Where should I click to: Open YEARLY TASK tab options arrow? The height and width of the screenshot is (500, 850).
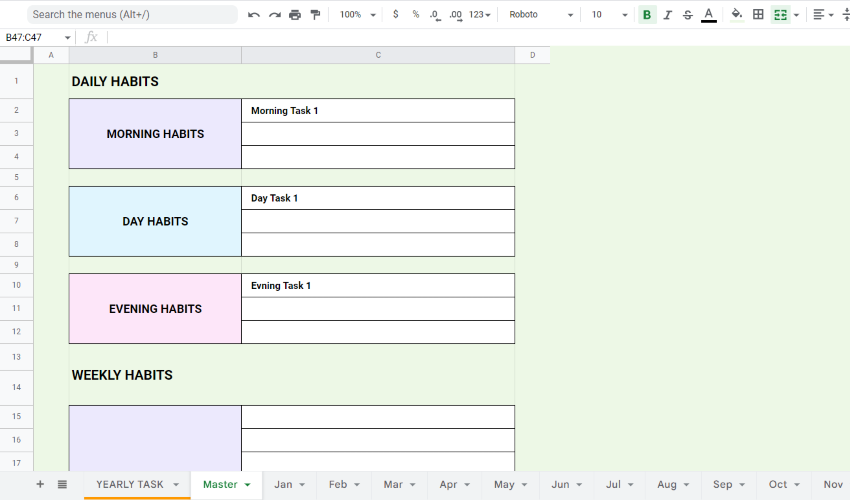tap(176, 485)
